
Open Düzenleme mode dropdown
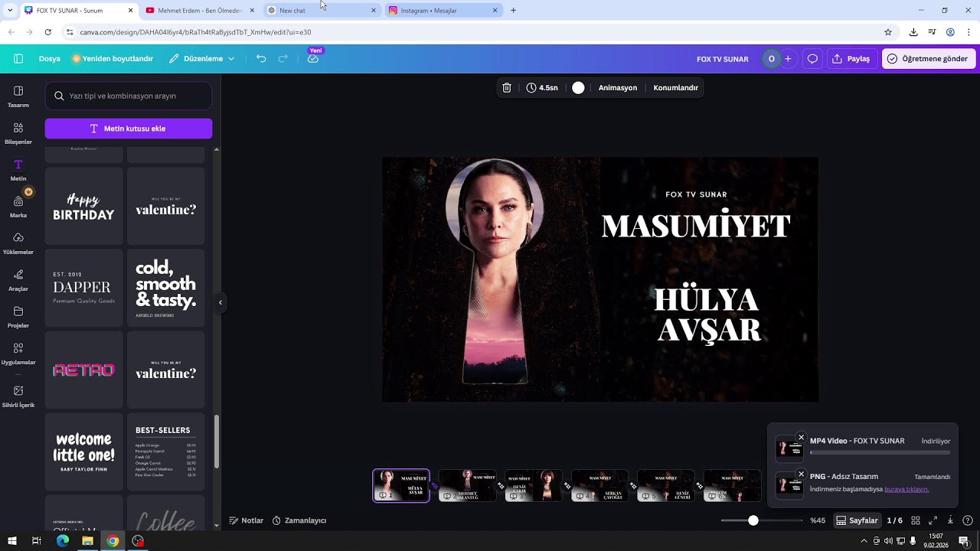(x=202, y=58)
